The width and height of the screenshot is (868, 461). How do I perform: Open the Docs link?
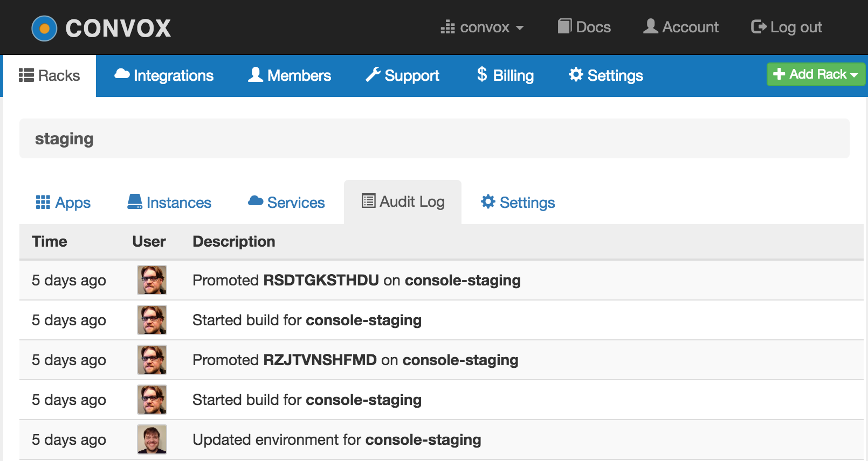[584, 27]
